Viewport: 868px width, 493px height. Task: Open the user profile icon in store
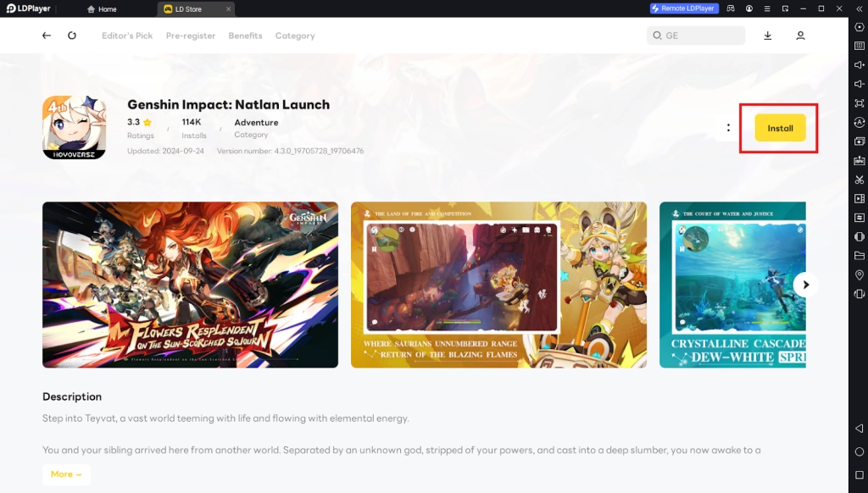[800, 36]
